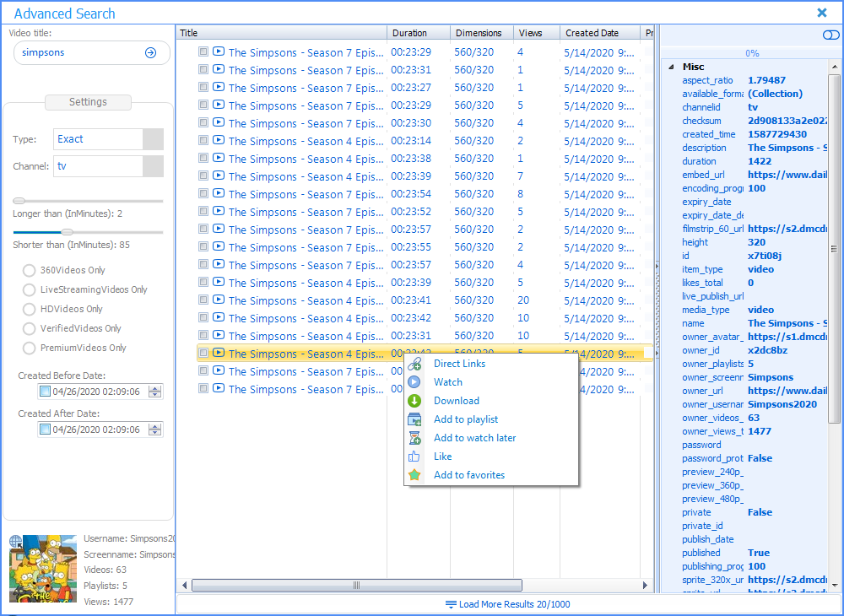Click the Shorter than minutes slider handle

(67, 232)
